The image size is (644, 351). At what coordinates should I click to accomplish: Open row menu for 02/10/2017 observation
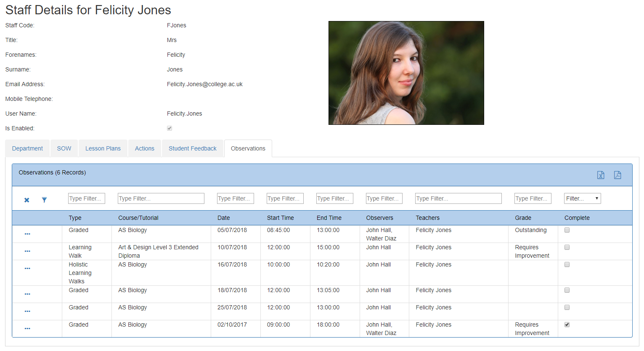click(27, 328)
